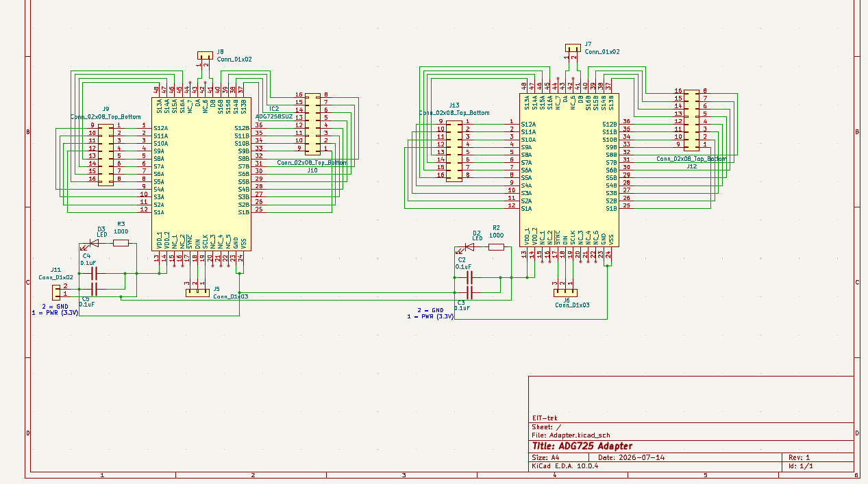This screenshot has height=484, width=868.
Task: Click the J5 reference label
Action: point(216,289)
